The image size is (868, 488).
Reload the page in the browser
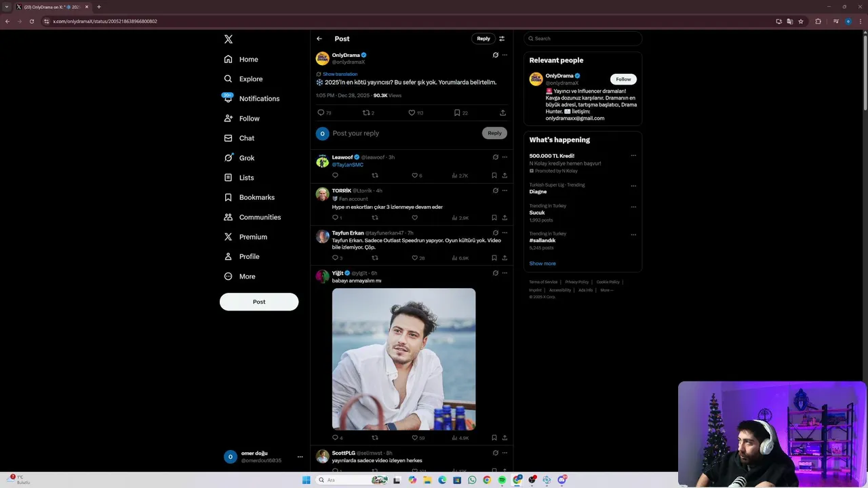32,21
